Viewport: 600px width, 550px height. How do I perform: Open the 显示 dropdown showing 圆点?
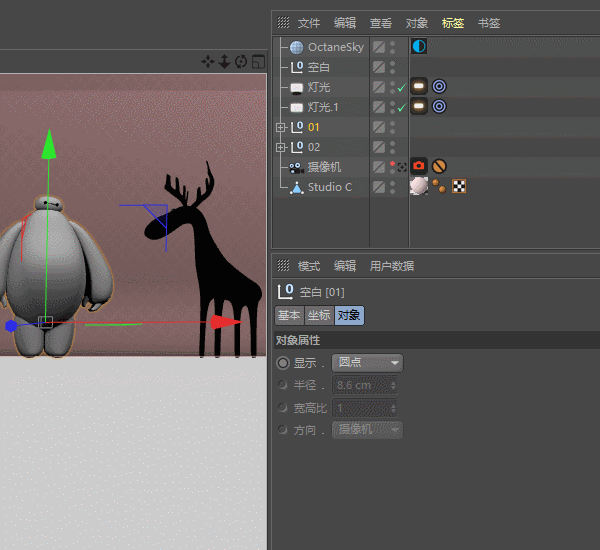coord(367,362)
